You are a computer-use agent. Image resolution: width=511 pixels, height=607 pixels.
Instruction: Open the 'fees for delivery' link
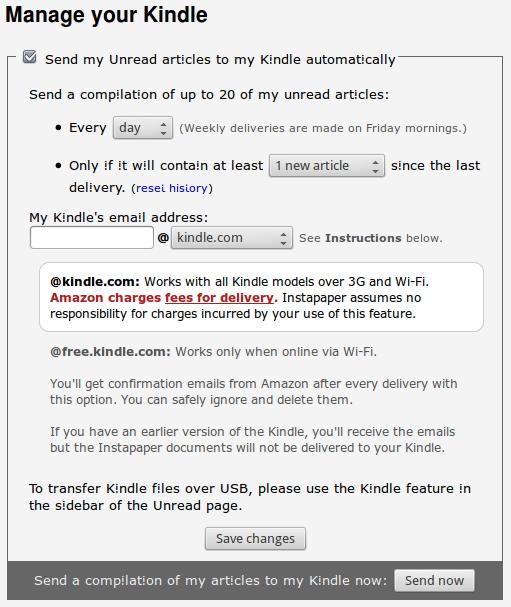(219, 298)
